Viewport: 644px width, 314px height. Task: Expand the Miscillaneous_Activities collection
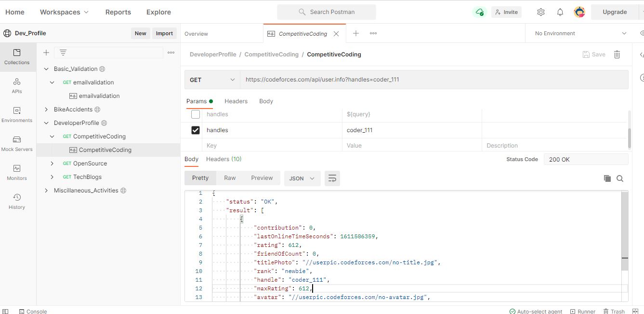(46, 191)
